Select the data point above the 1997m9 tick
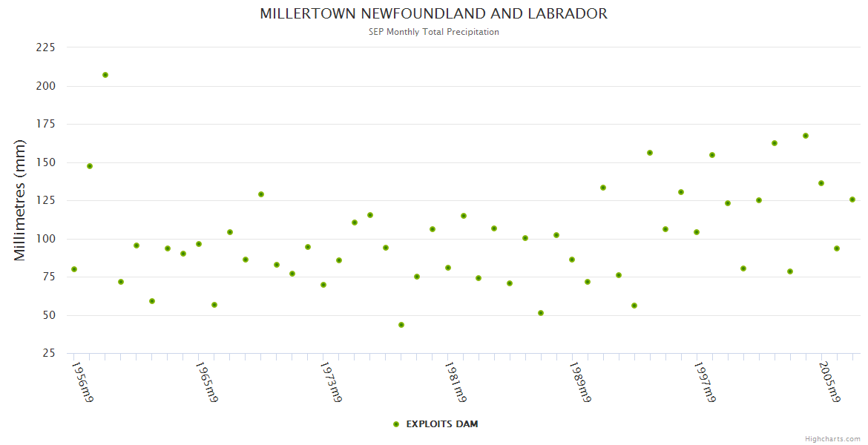The height and width of the screenshot is (445, 868). click(x=697, y=232)
